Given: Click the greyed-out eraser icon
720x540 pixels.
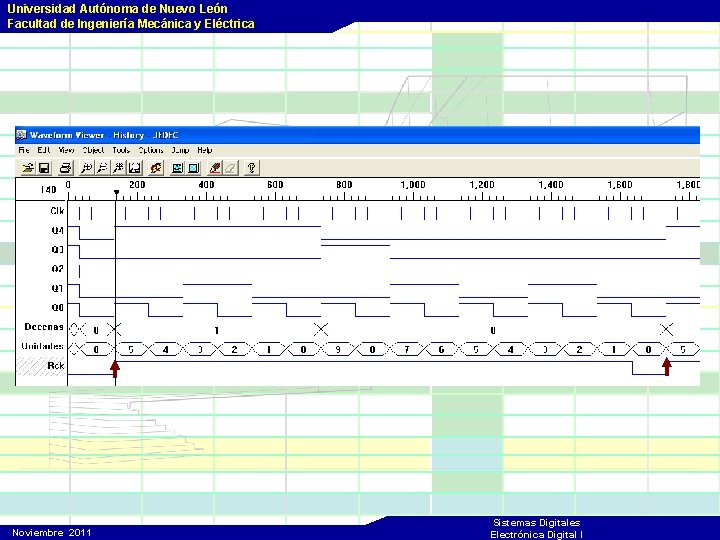Looking at the screenshot, I should pyautogui.click(x=231, y=168).
